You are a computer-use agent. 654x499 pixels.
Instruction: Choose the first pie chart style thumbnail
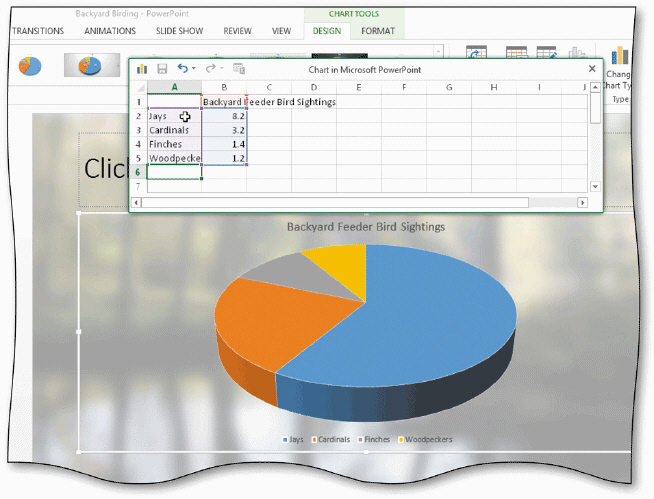[30, 66]
